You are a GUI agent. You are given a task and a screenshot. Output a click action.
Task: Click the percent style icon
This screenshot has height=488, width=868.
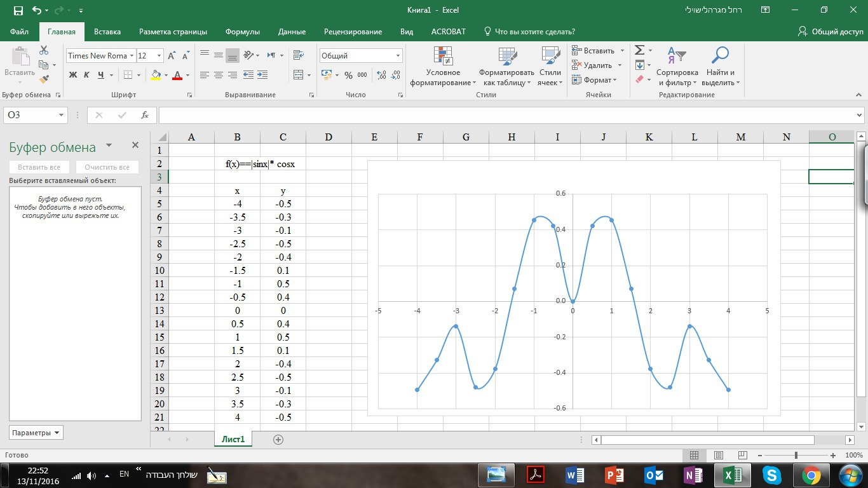click(x=348, y=75)
